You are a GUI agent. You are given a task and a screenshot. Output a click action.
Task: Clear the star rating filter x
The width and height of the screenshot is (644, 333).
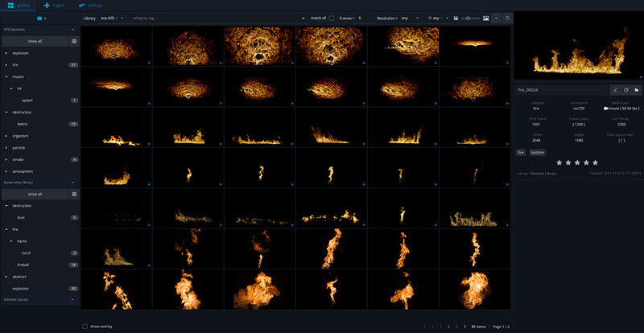(x=441, y=18)
